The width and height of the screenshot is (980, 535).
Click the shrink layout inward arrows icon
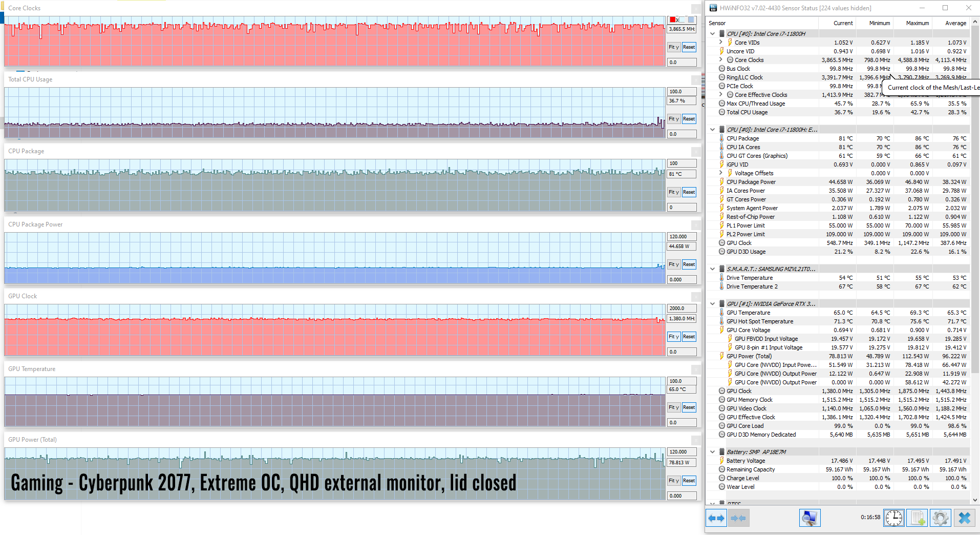[738, 518]
